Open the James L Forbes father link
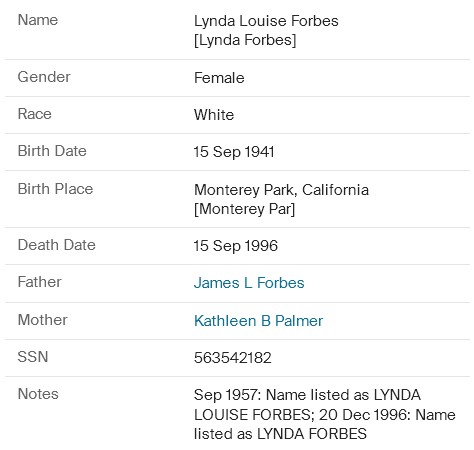The image size is (474, 450). [x=249, y=283]
